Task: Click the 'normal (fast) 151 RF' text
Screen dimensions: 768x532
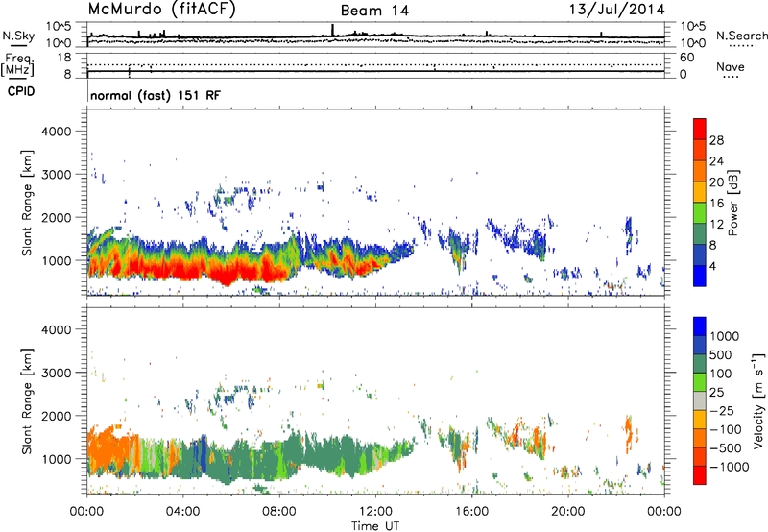Action: [x=156, y=95]
